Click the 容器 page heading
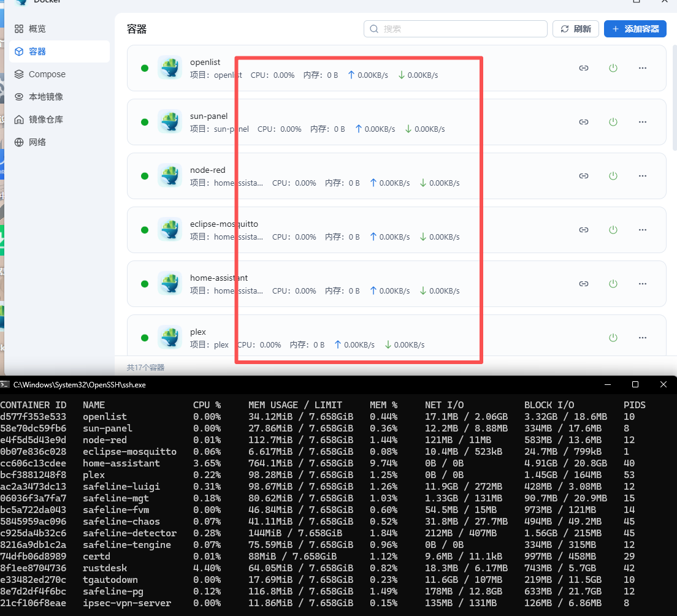677x616 pixels. click(137, 29)
